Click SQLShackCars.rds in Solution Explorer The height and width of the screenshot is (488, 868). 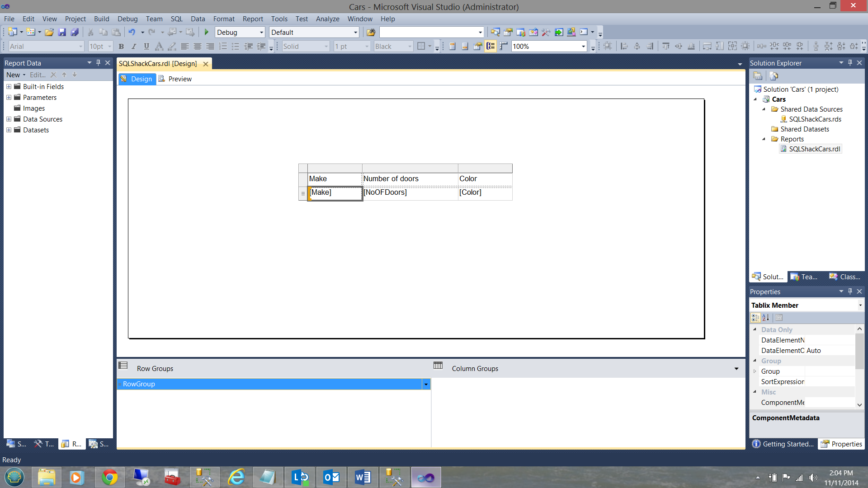coord(815,119)
